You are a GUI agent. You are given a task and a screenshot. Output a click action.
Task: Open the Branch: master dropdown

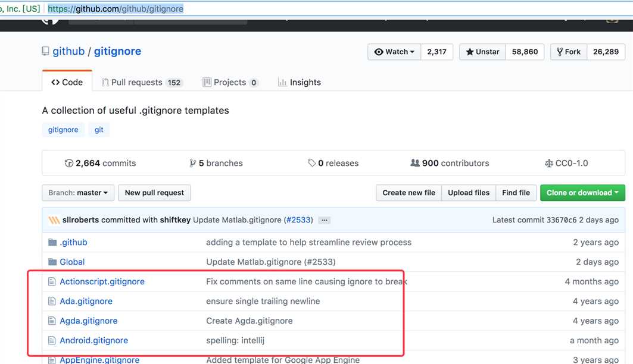78,193
